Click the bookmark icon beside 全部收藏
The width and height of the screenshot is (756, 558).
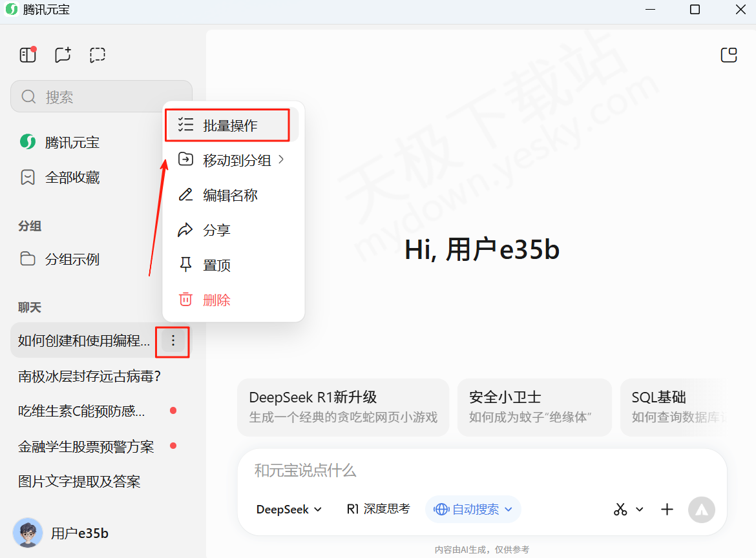click(28, 178)
